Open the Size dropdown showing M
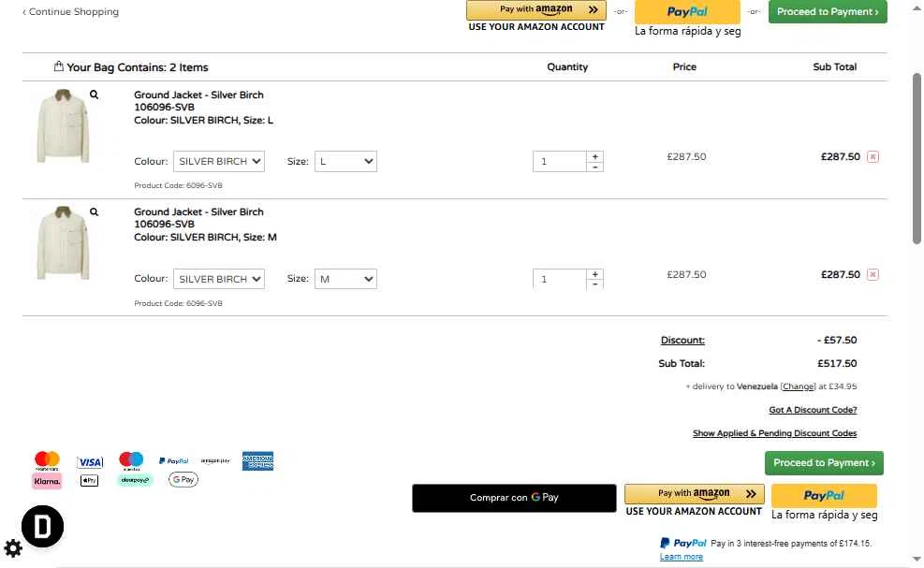This screenshot has height=568, width=924. point(345,279)
